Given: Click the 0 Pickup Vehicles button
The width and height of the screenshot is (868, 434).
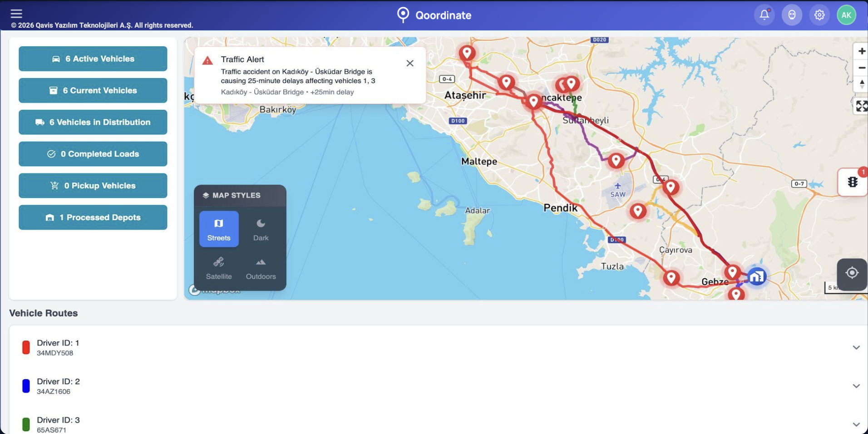Looking at the screenshot, I should point(93,186).
